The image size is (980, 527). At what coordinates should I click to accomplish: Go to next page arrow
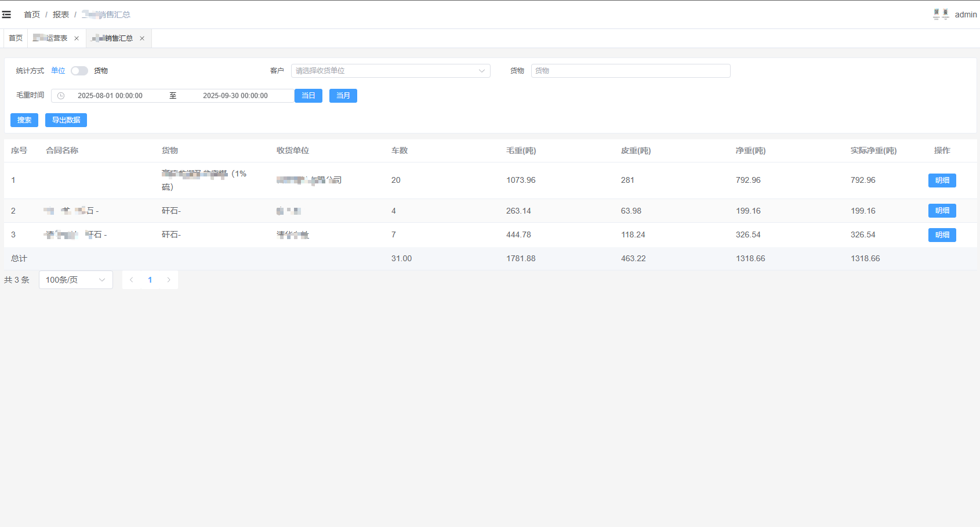169,280
